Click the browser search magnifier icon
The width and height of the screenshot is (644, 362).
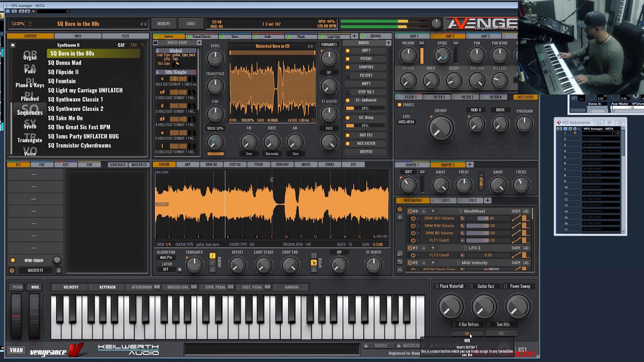tap(143, 45)
